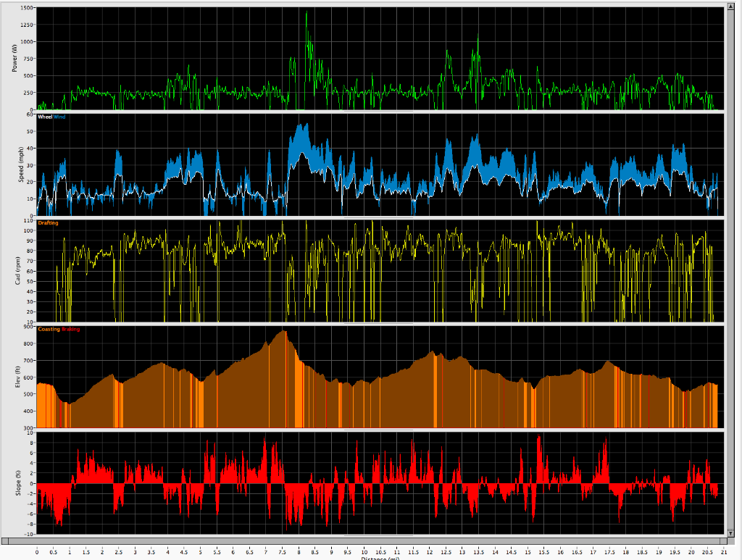The image size is (742, 560).
Task: Click the Speed (mph) axis label
Action: (14, 164)
